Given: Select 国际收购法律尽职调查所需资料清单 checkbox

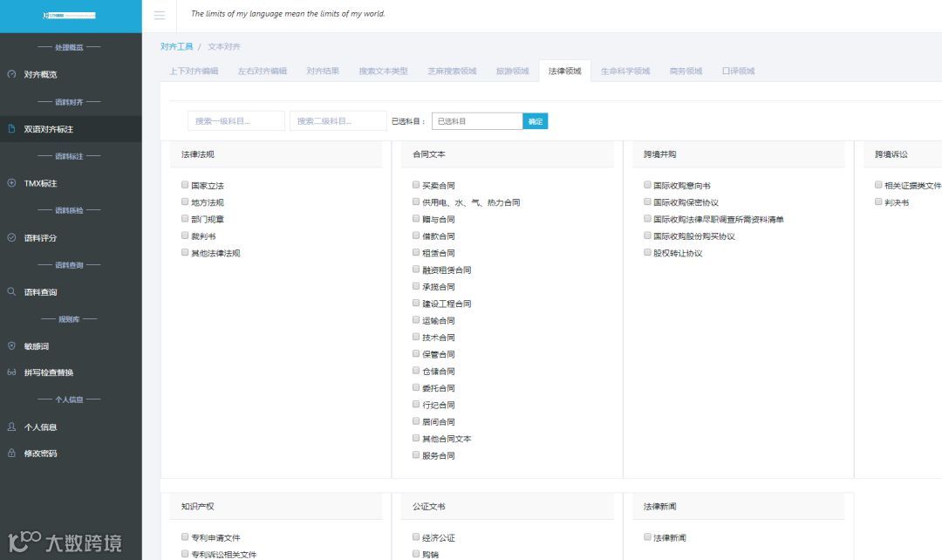Looking at the screenshot, I should (x=647, y=219).
